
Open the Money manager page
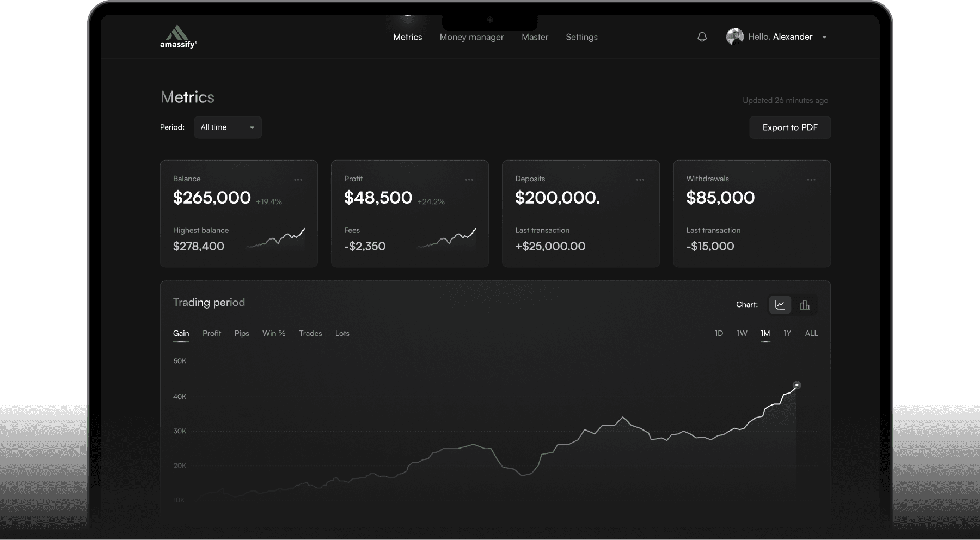(x=471, y=37)
